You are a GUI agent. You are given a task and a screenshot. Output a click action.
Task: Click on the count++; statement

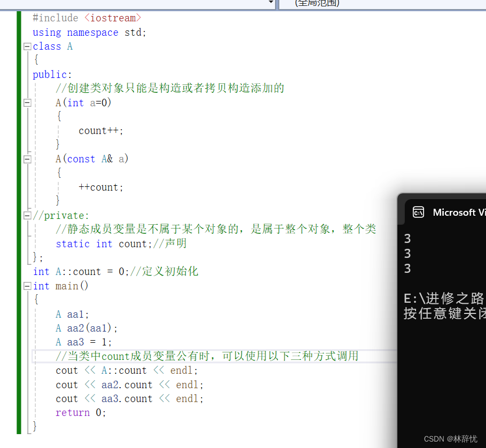pos(101,131)
